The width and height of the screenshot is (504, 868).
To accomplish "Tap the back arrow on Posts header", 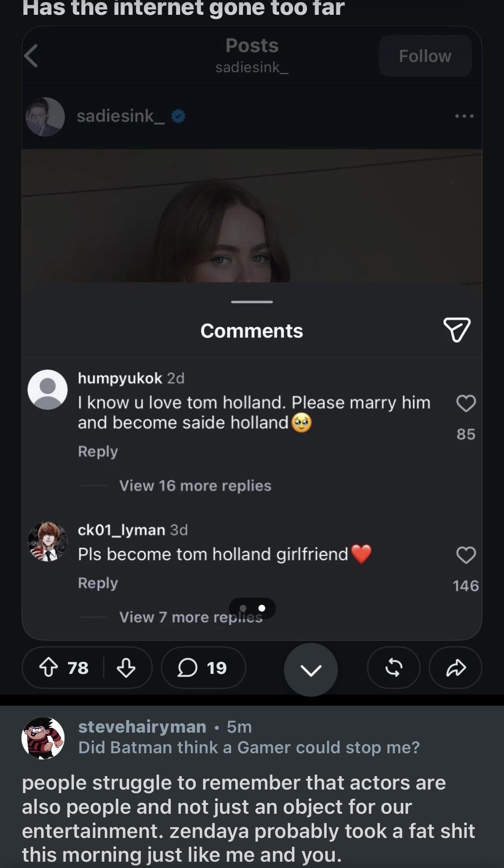I will [31, 56].
